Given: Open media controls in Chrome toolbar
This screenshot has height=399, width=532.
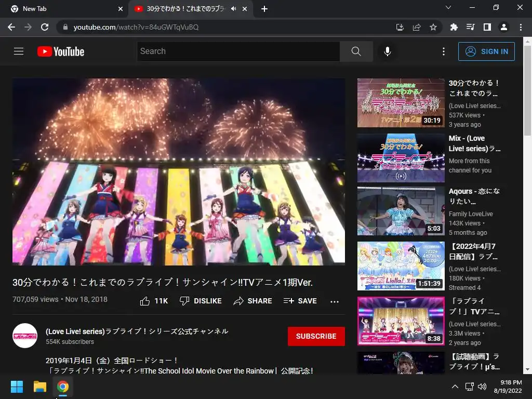Looking at the screenshot, I should point(470,27).
